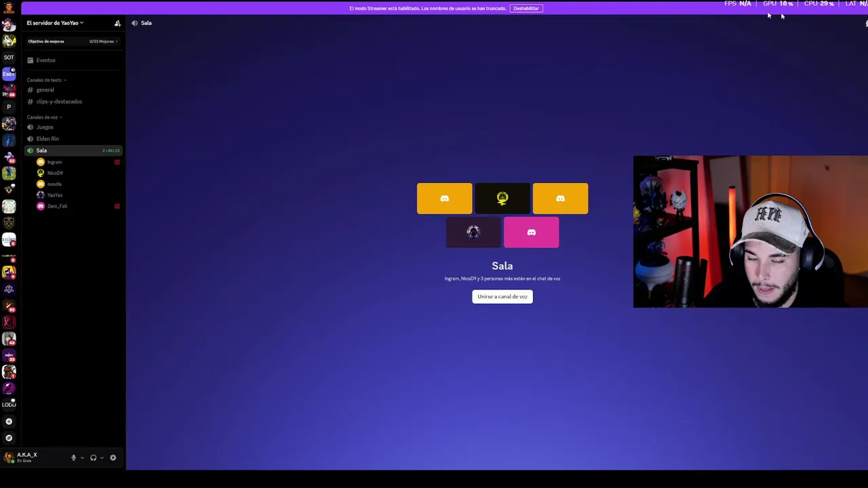The height and width of the screenshot is (488, 868).
Task: Click the 2:40:22 call timer text
Action: (x=111, y=150)
